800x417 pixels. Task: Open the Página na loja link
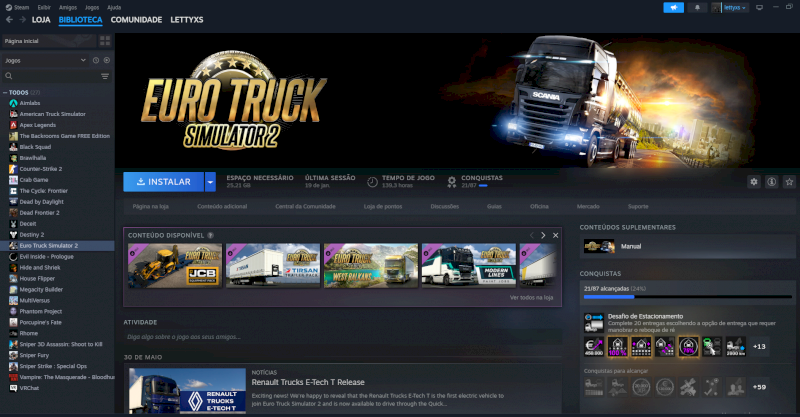point(151,207)
